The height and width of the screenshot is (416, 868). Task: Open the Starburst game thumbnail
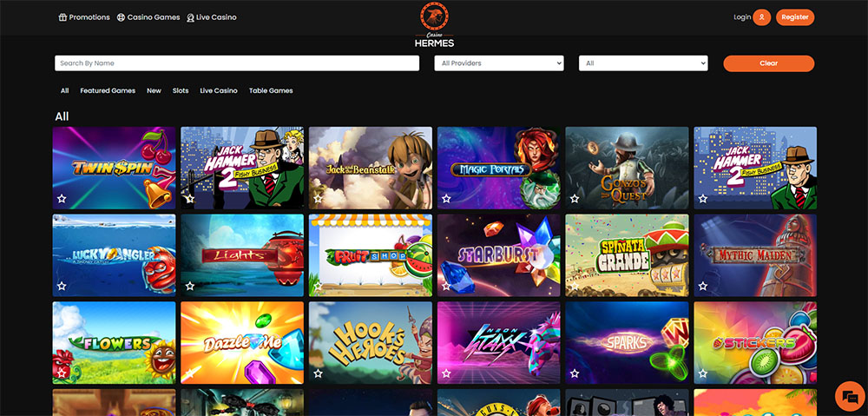[499, 255]
